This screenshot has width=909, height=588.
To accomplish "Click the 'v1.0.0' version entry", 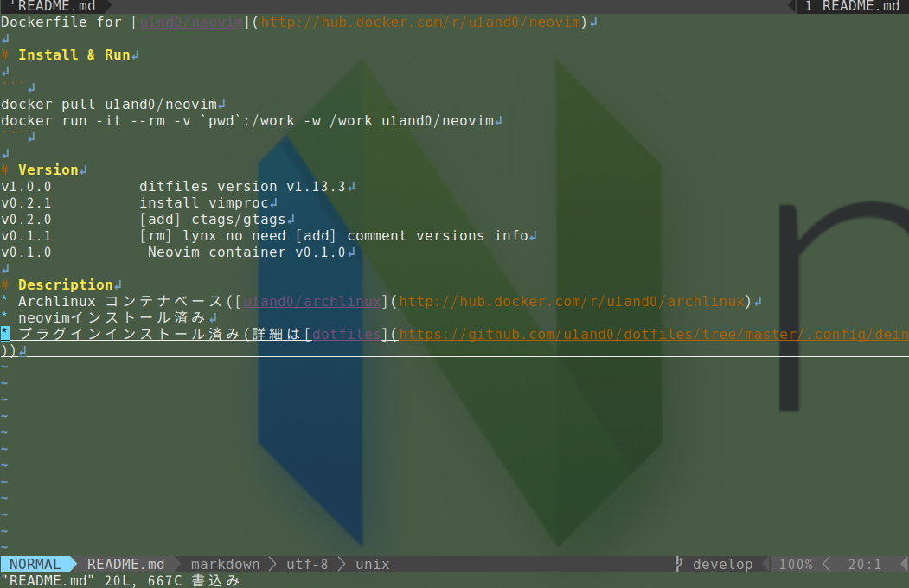I will (x=26, y=187).
